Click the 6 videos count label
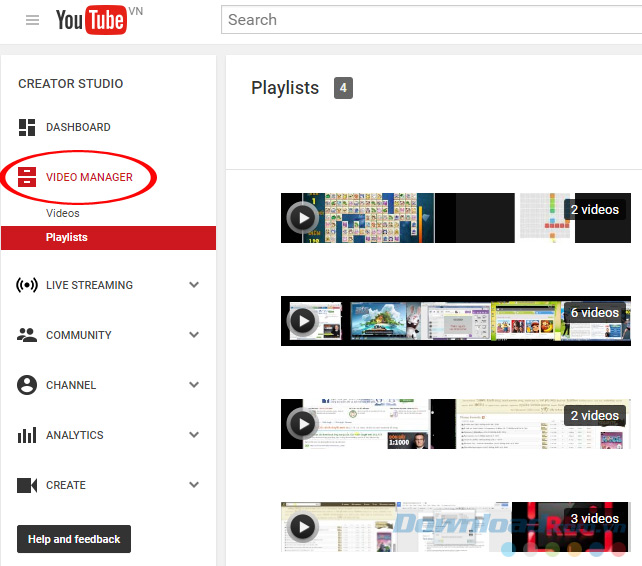This screenshot has width=642, height=566. pyautogui.click(x=595, y=312)
